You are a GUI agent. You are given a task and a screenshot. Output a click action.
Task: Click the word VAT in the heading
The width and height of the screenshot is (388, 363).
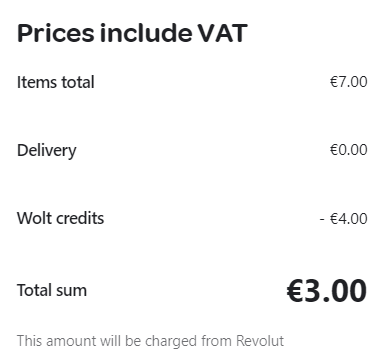pos(223,33)
